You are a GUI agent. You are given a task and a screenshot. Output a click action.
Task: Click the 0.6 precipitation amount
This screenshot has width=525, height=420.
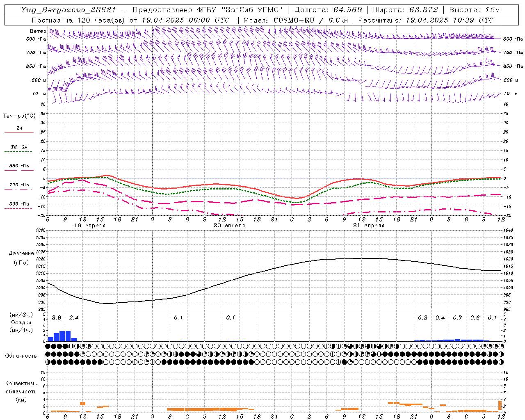click(475, 318)
